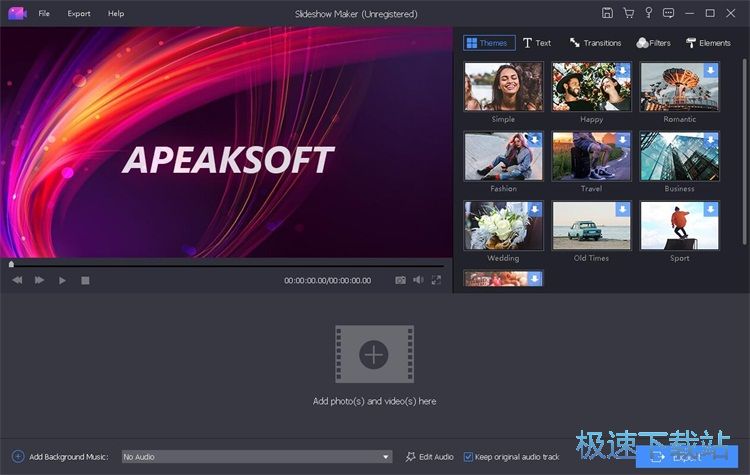Click the Add photo(s) and video(s) here text
Screen dimensions: 750x475
[374, 401]
